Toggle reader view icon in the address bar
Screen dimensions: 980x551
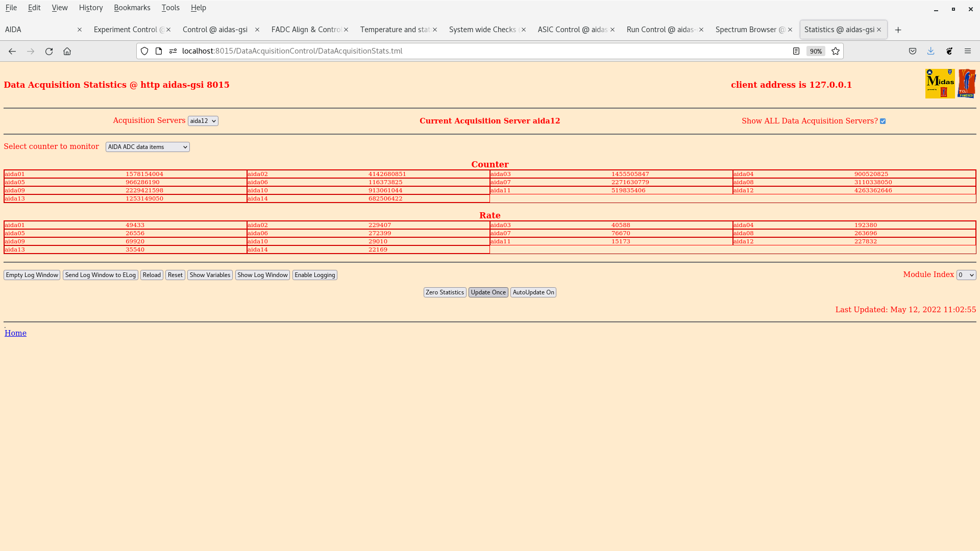click(796, 51)
